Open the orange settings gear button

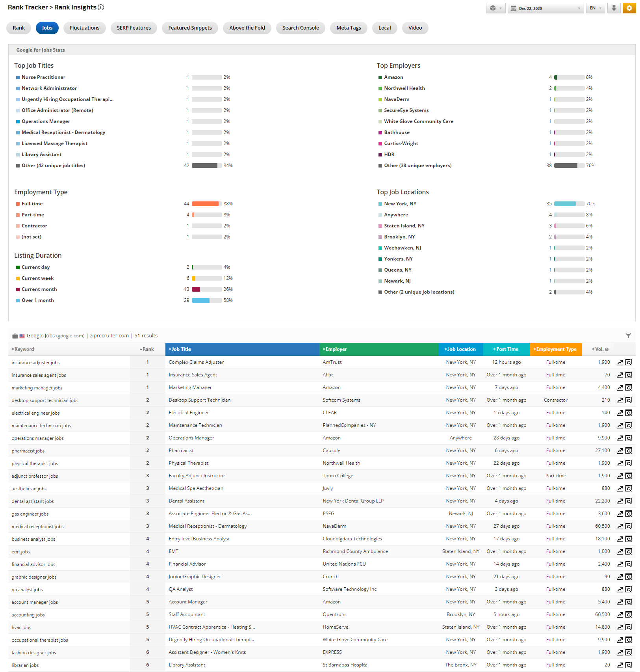point(629,8)
